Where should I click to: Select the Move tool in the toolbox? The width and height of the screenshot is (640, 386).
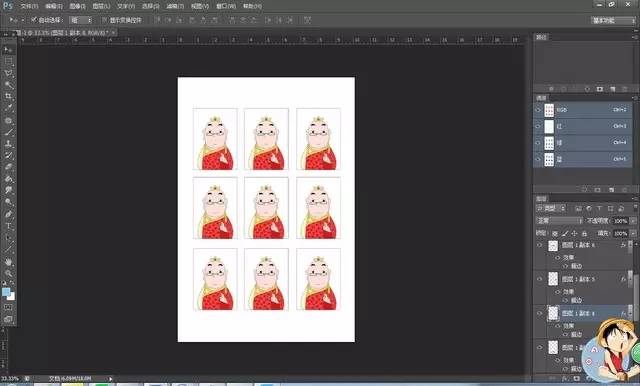[x=8, y=49]
